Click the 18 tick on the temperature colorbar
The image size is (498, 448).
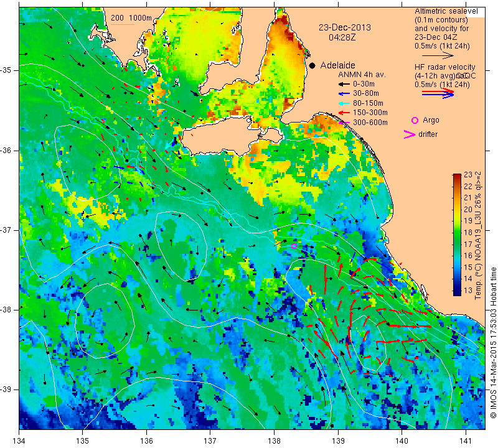point(468,233)
